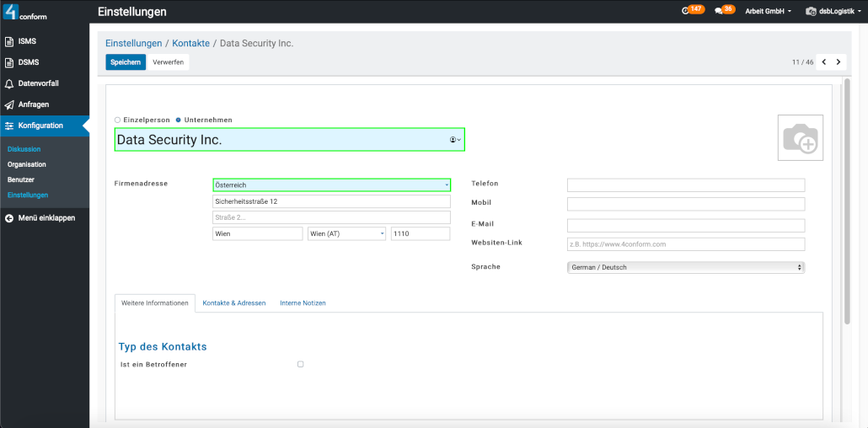868x428 pixels.
Task: Click the camera icon to upload image
Action: click(800, 138)
